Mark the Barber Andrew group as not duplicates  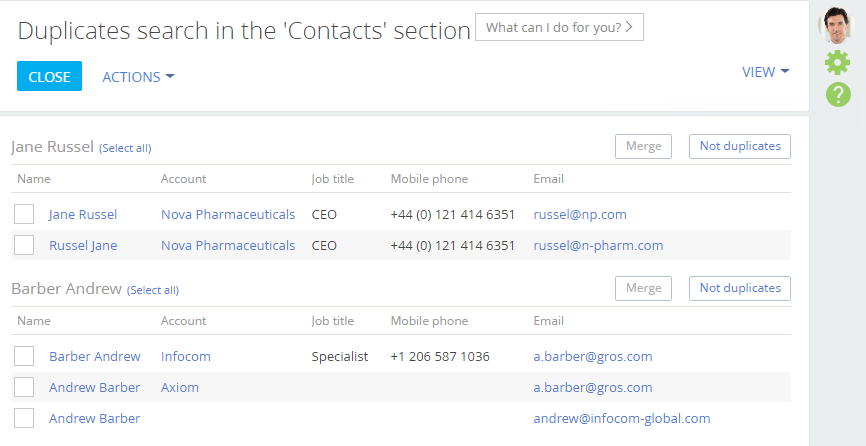click(x=740, y=288)
